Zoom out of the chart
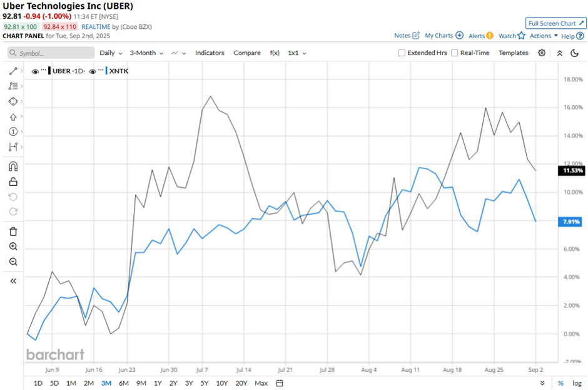The width and height of the screenshot is (588, 390). pyautogui.click(x=13, y=262)
